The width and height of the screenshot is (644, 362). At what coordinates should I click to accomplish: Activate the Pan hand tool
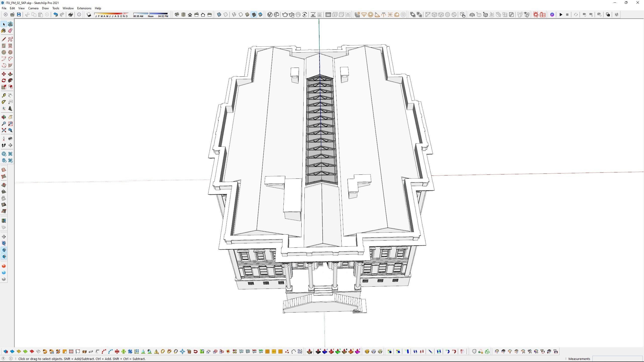10,117
